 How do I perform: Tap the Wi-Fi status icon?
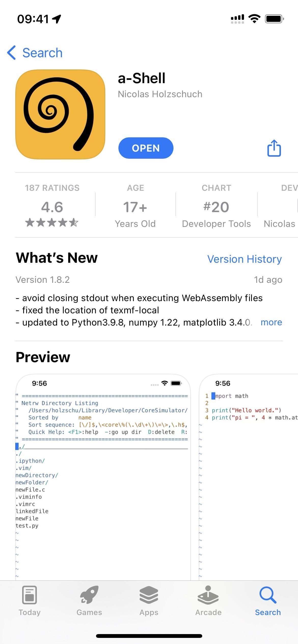(x=254, y=19)
